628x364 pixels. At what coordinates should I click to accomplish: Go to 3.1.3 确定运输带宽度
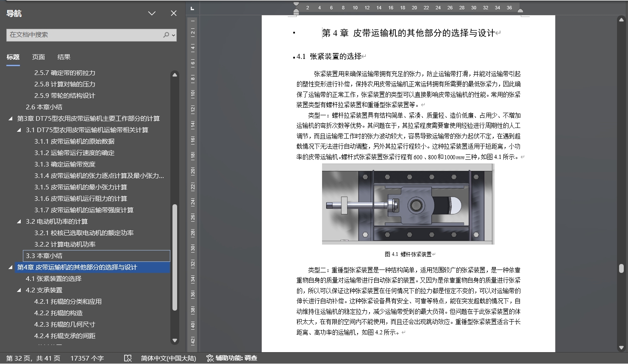(x=65, y=164)
